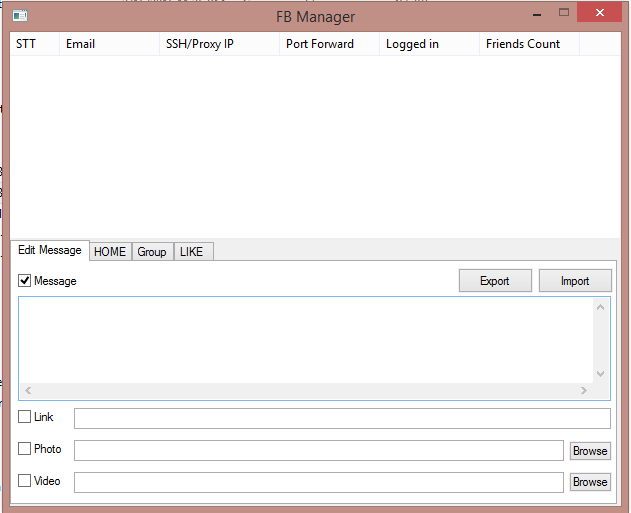Switch to the Edit Message tab
Screen dimensions: 631x513
click(50, 250)
